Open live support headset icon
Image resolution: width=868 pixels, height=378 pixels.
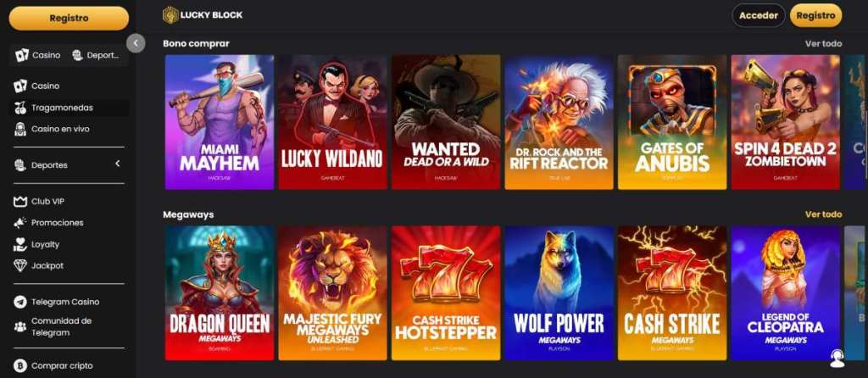pyautogui.click(x=837, y=359)
